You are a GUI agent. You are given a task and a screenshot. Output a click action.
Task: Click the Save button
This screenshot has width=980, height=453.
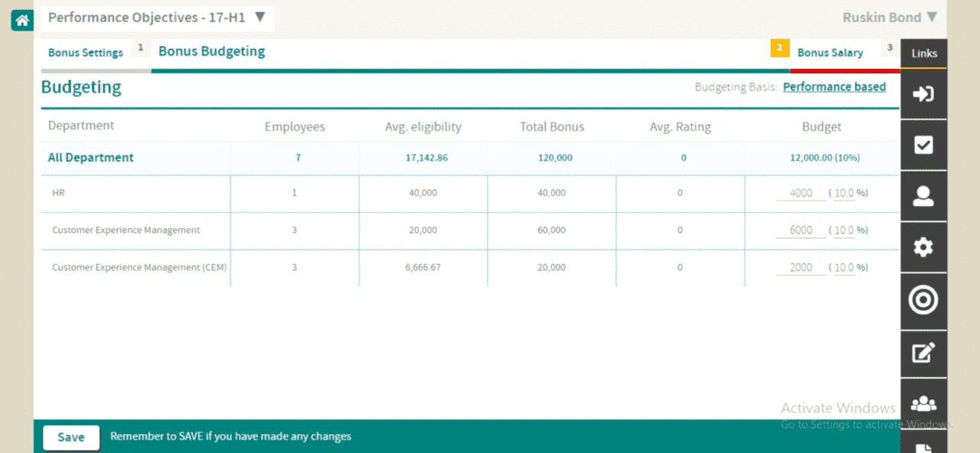[71, 437]
